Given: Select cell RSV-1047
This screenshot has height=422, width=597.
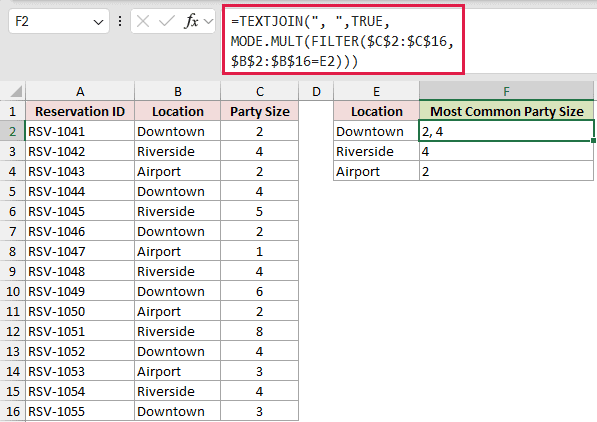Looking at the screenshot, I should [80, 251].
